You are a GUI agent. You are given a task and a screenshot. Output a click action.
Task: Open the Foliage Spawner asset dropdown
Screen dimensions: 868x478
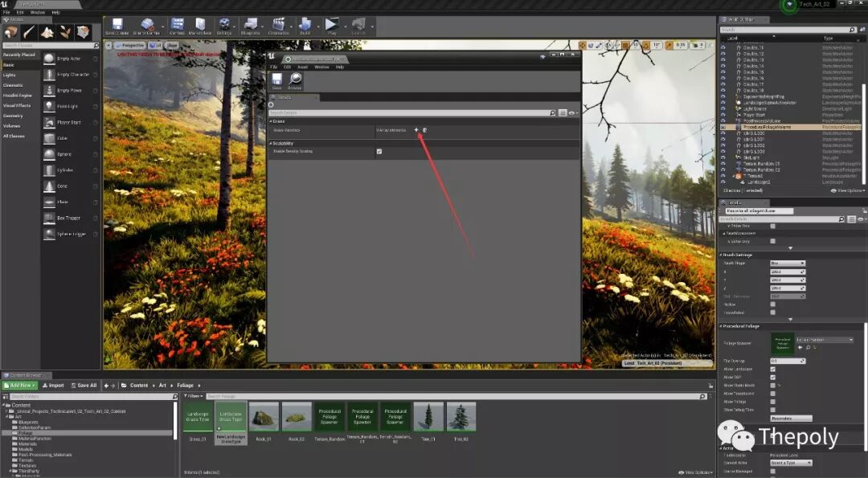click(x=825, y=340)
